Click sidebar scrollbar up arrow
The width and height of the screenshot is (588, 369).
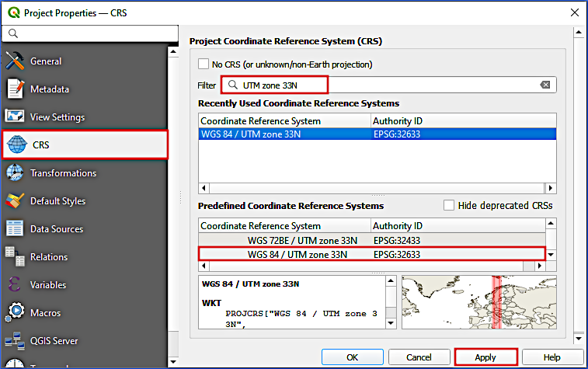173,51
